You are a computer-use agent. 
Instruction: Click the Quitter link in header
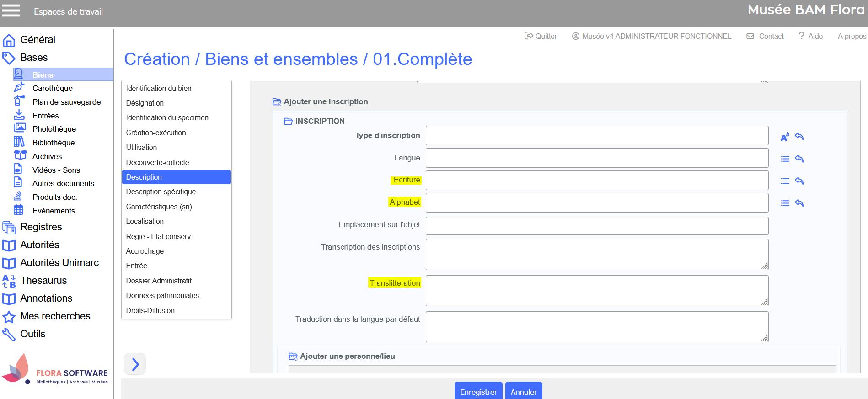point(541,36)
